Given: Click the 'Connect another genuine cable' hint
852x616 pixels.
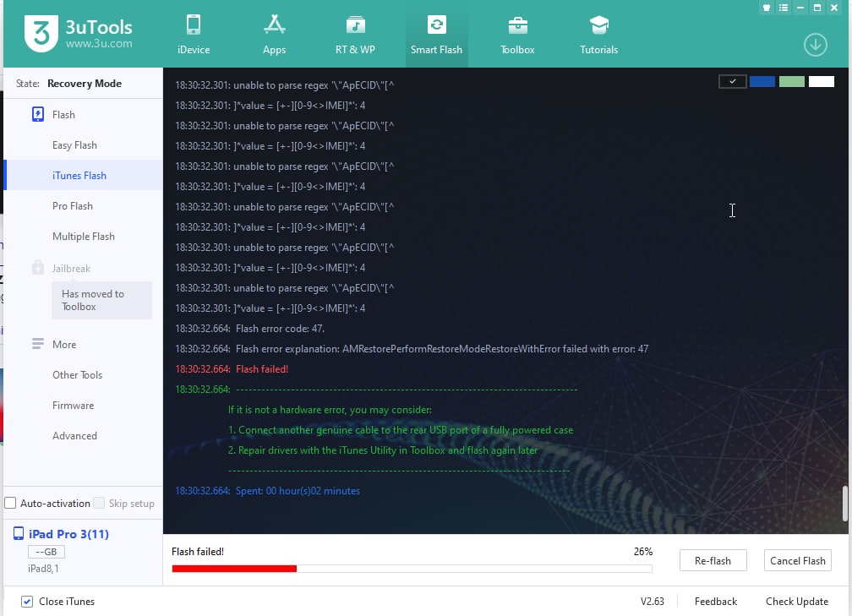Looking at the screenshot, I should click(401, 430).
